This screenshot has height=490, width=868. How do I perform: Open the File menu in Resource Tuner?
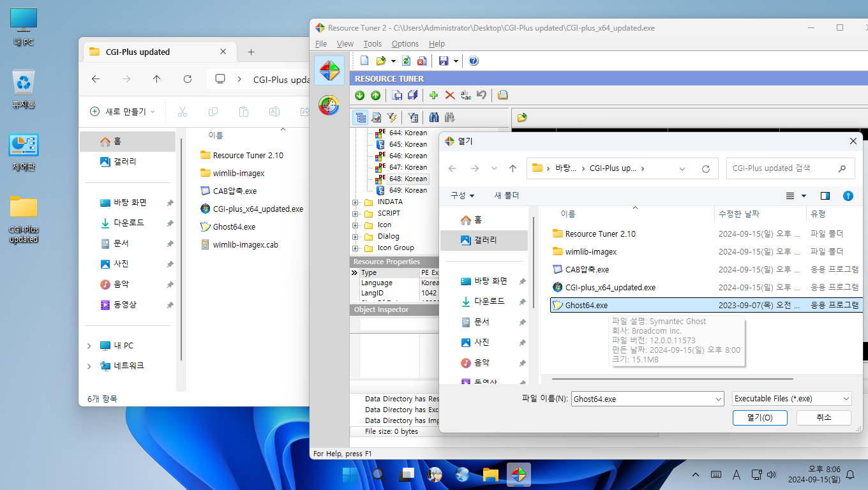(x=321, y=43)
